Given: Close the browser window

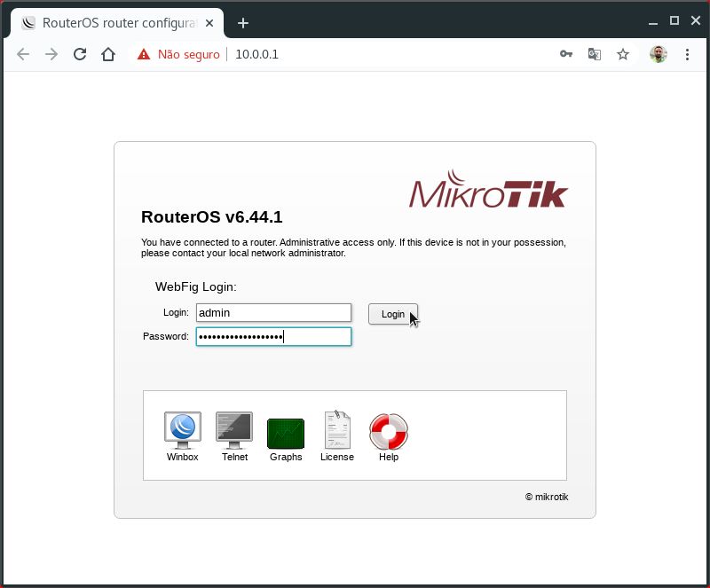Looking at the screenshot, I should pyautogui.click(x=696, y=20).
